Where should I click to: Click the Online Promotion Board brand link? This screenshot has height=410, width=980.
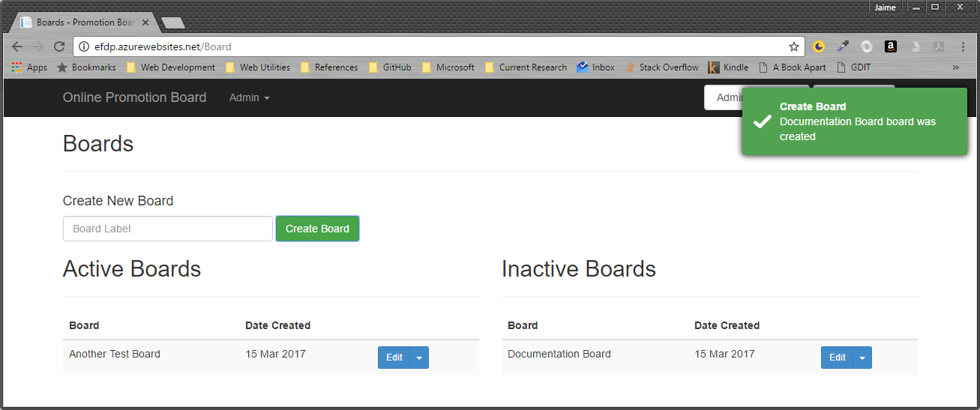pos(134,97)
